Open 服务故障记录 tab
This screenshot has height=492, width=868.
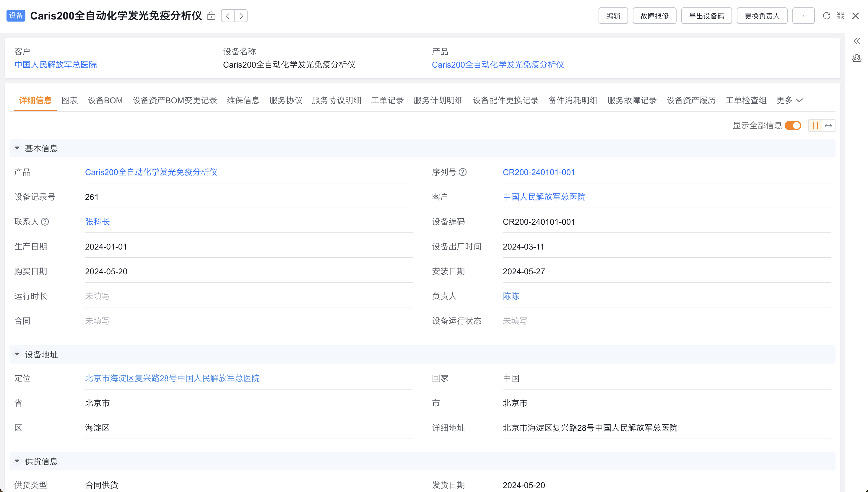coord(632,100)
